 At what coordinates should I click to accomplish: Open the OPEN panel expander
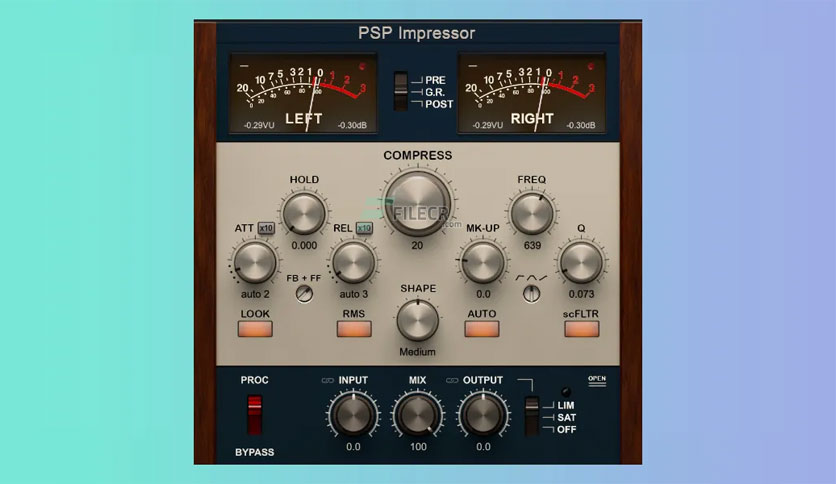coord(597,381)
